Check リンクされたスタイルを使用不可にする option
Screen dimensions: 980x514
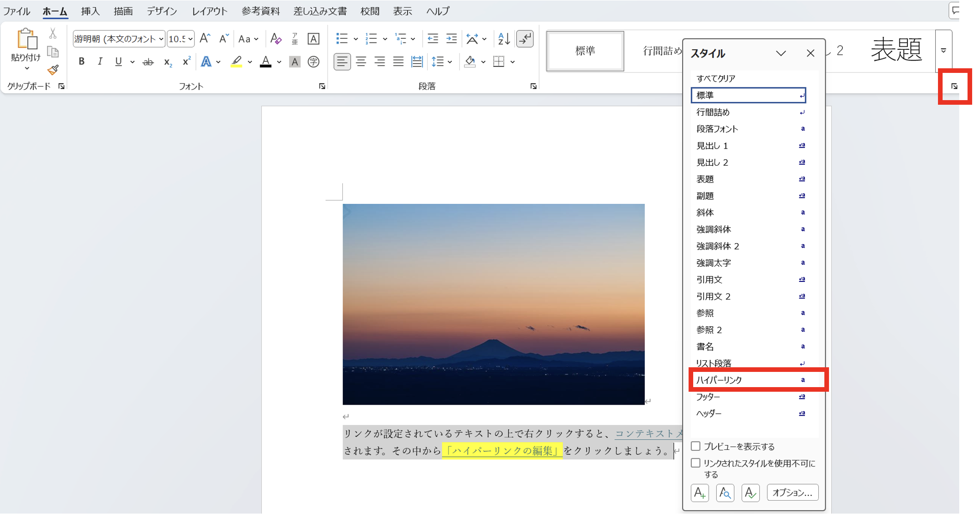pos(696,463)
